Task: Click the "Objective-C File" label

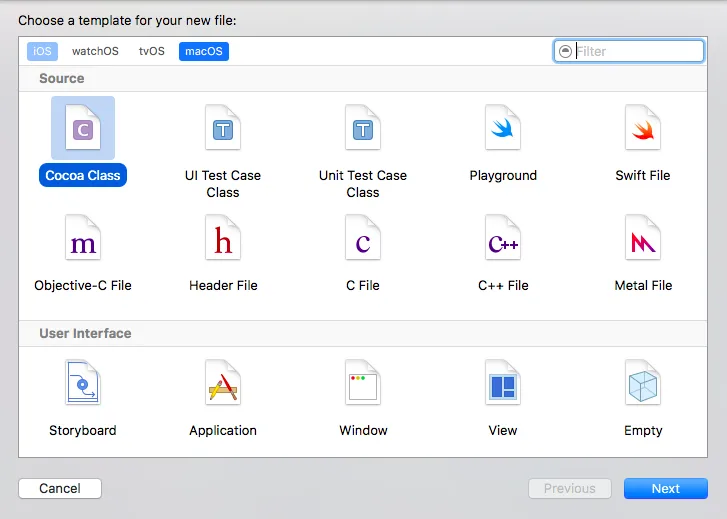Action: tap(83, 285)
